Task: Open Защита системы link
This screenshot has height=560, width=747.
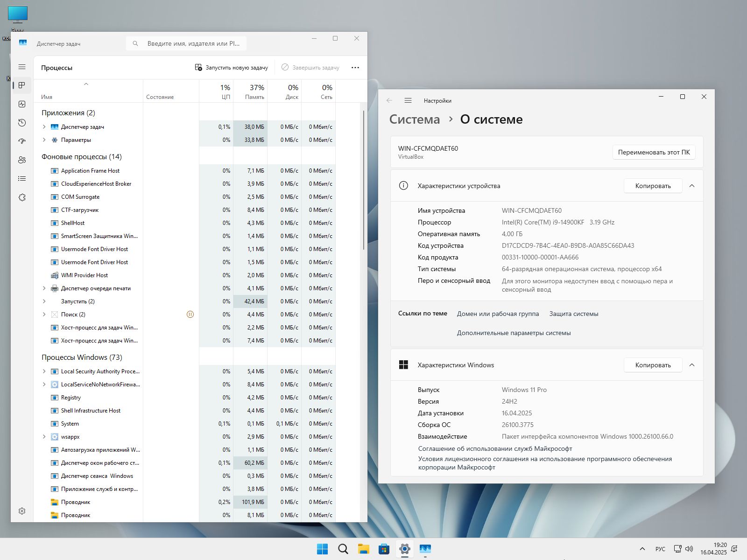Action: [x=574, y=314]
